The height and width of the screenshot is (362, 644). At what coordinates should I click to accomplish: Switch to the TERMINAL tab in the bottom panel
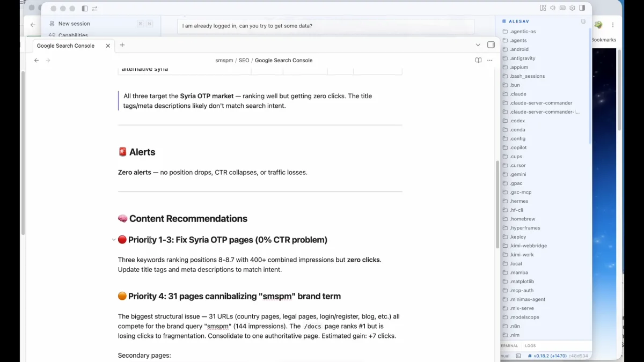510,346
